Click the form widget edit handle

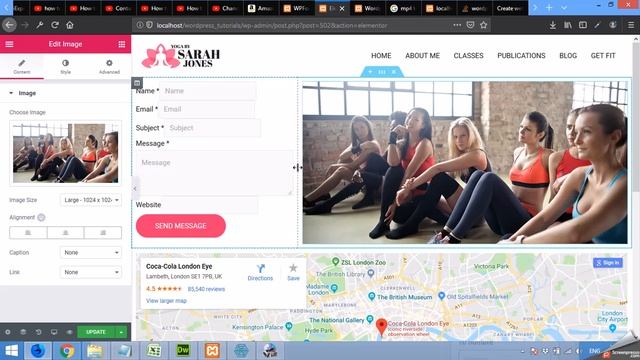(137, 83)
